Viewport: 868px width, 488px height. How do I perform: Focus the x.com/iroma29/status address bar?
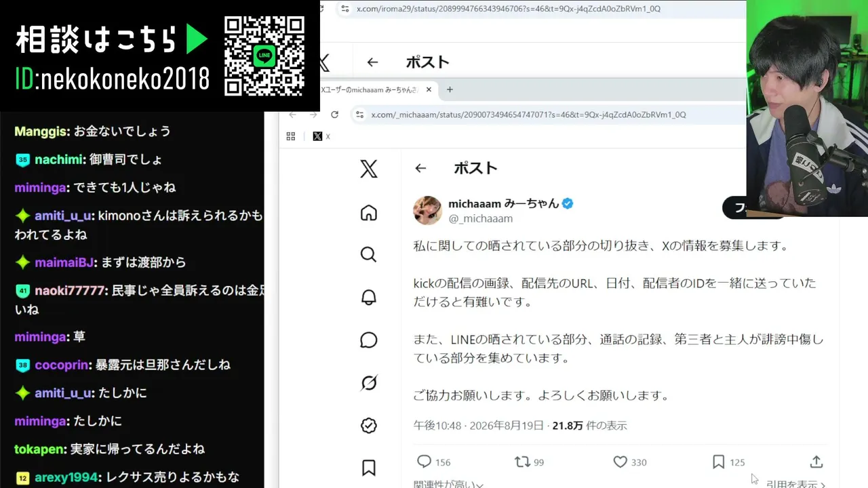[509, 9]
